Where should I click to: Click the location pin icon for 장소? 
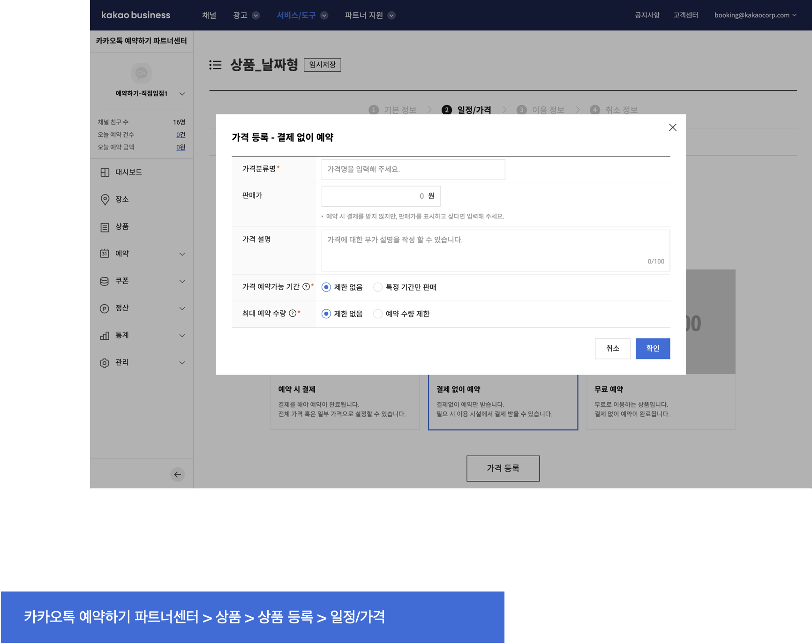click(105, 200)
